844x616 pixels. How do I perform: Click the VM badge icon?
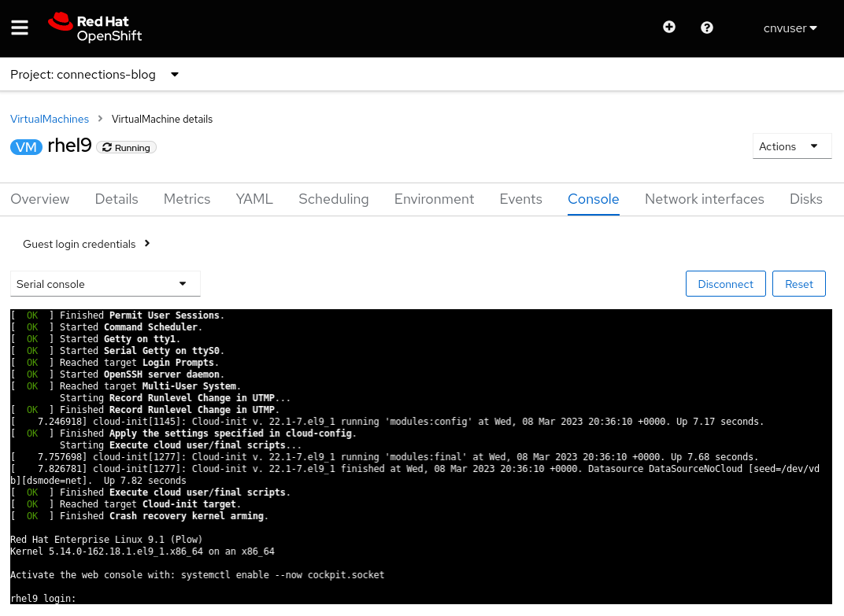point(26,147)
